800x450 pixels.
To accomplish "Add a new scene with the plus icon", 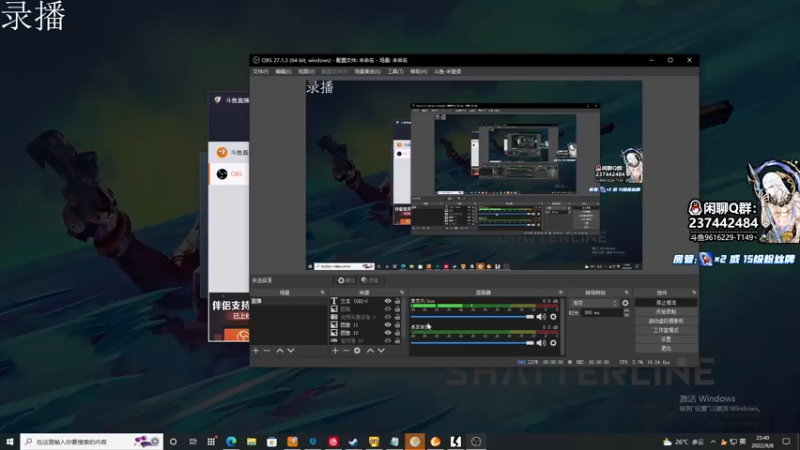I will click(256, 351).
